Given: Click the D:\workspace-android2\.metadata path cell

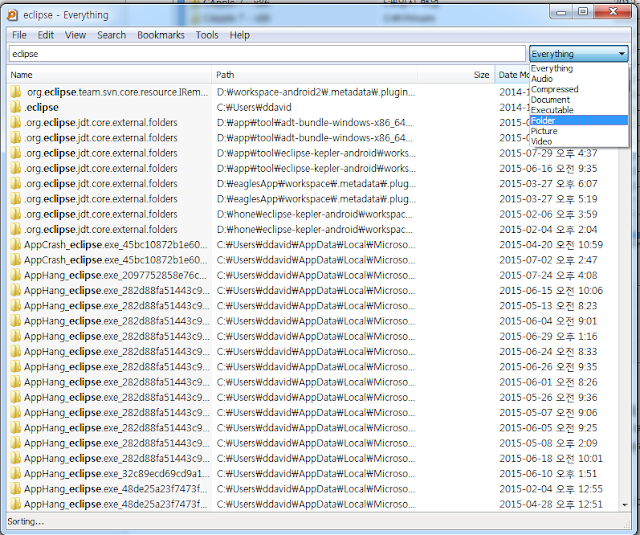Looking at the screenshot, I should tap(316, 92).
